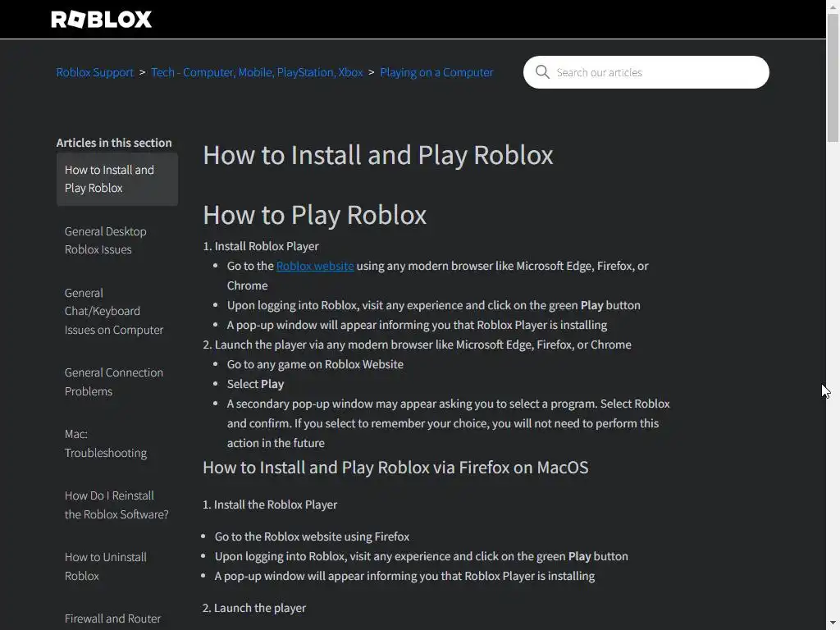Open How to Uninstall Roblox article
Viewport: 840px width, 630px height.
tap(106, 567)
